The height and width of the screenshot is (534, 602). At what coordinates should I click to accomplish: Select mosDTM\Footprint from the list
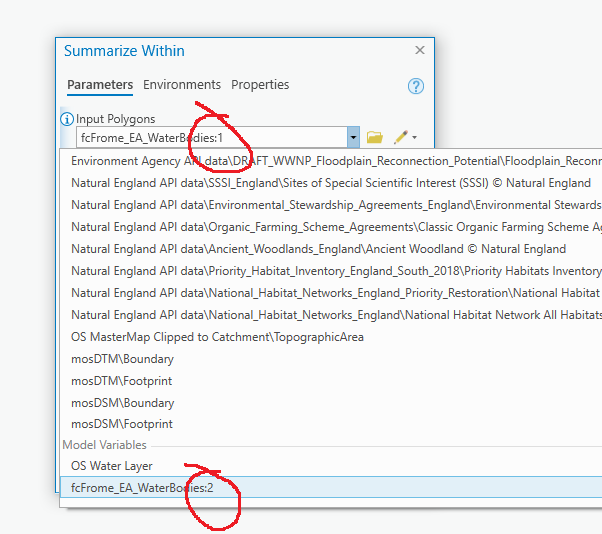[331, 381]
